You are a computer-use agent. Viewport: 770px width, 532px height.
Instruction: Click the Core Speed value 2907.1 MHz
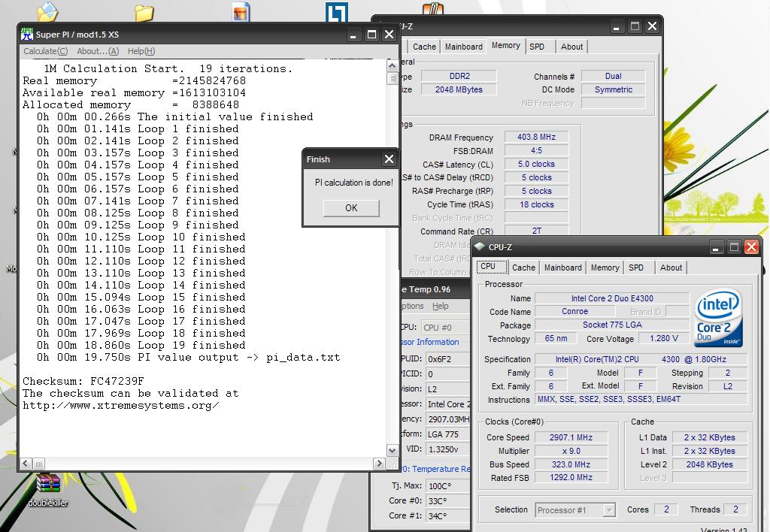tap(571, 437)
